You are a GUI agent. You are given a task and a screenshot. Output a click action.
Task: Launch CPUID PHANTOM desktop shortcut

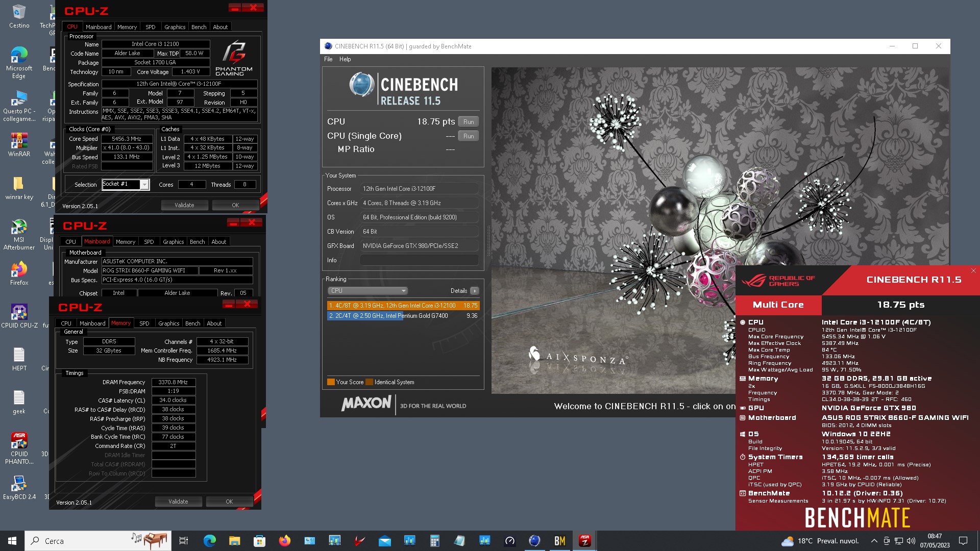click(19, 448)
